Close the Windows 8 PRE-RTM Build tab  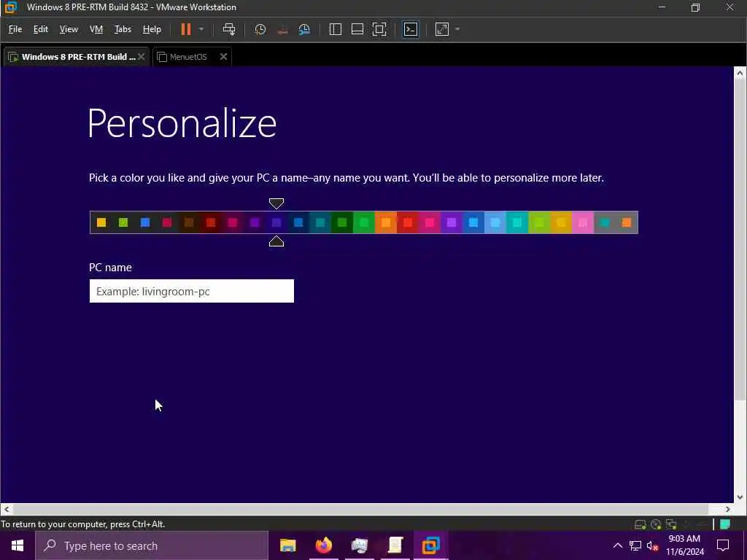[141, 57]
